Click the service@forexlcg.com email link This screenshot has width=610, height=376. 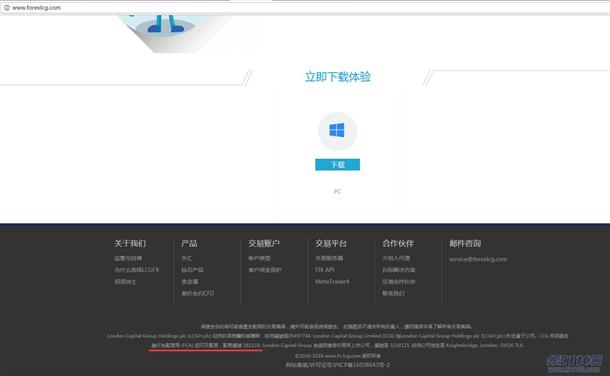[478, 259]
